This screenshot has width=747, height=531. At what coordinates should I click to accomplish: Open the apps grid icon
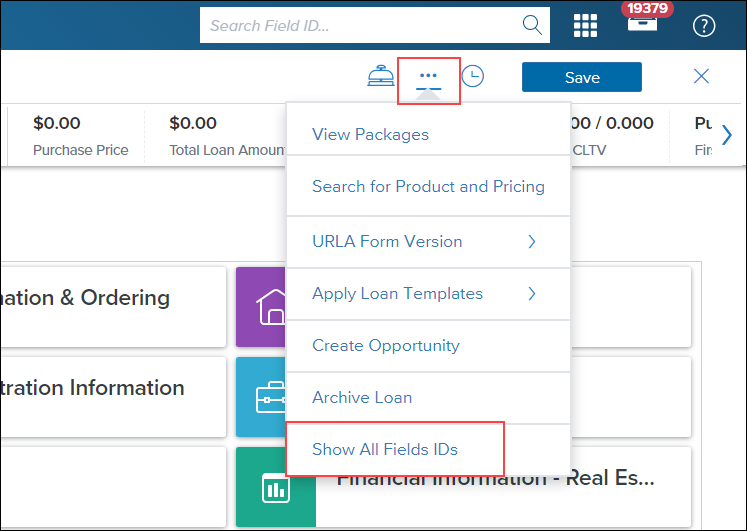pos(585,25)
